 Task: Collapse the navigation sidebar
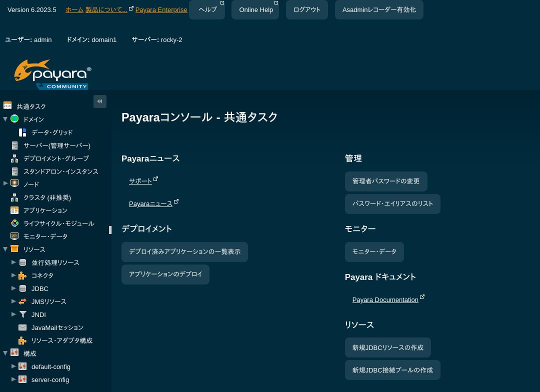pos(100,101)
